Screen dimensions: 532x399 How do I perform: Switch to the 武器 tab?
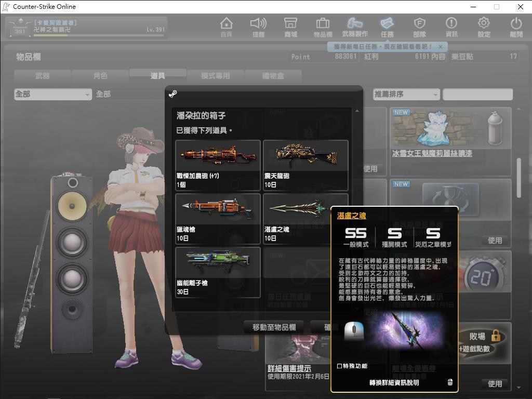pos(43,75)
